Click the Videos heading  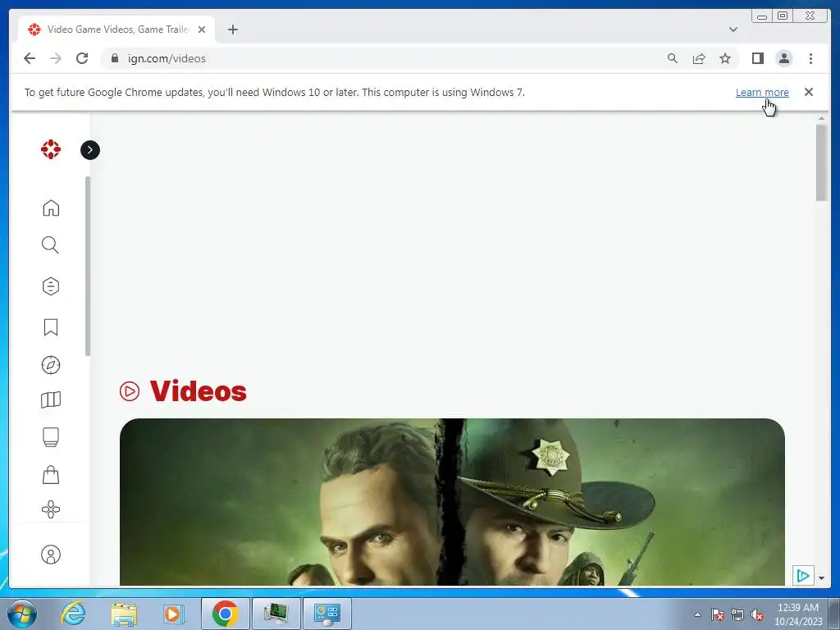coord(199,391)
